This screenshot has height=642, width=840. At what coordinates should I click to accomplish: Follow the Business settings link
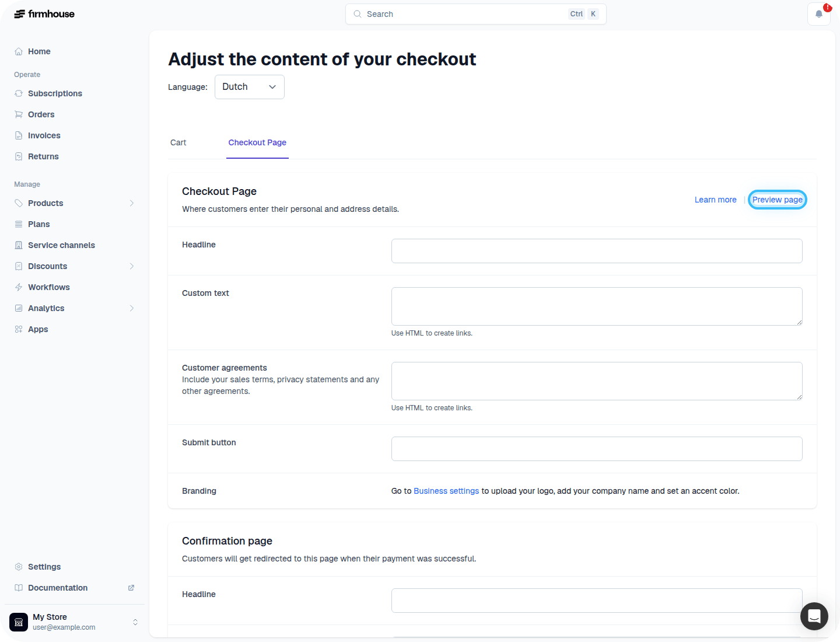pyautogui.click(x=446, y=491)
